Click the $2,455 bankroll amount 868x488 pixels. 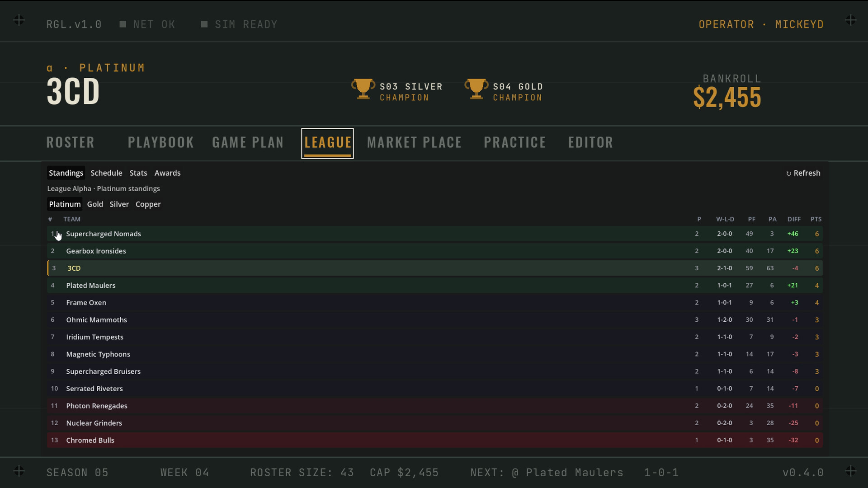point(727,97)
